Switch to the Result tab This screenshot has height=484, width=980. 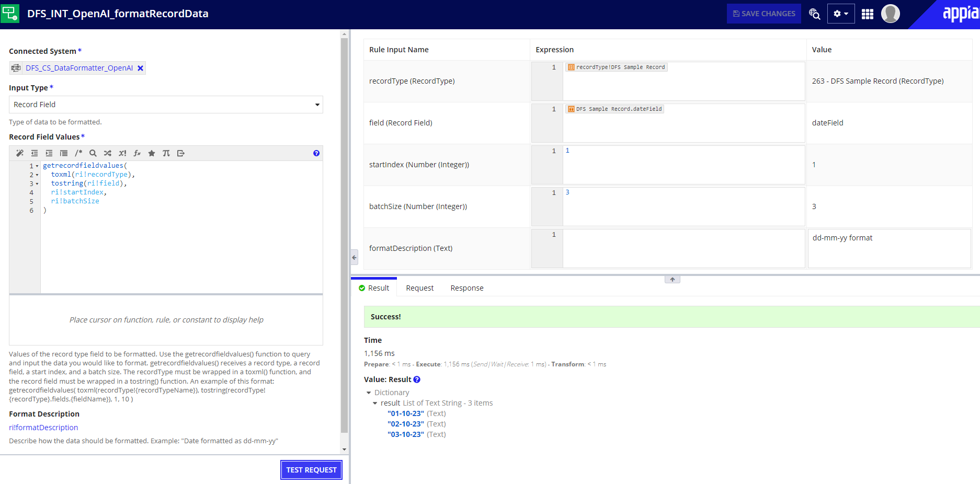(374, 288)
